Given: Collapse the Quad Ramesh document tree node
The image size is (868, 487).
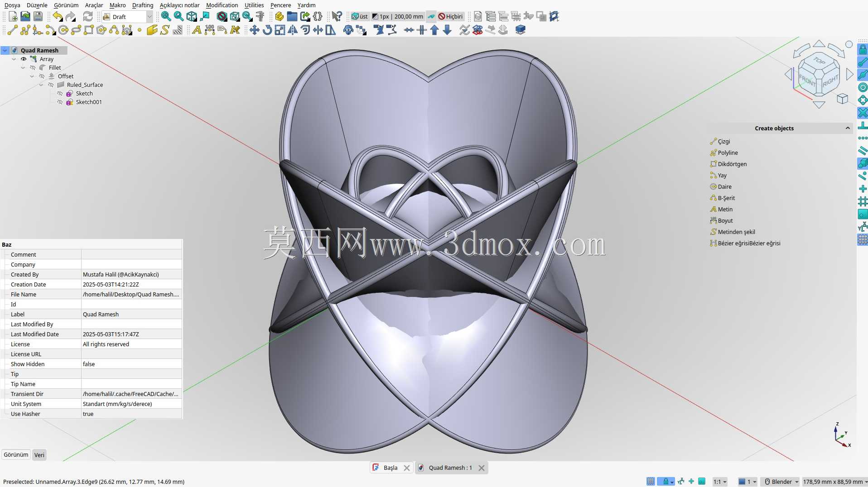Looking at the screenshot, I should 5,50.
